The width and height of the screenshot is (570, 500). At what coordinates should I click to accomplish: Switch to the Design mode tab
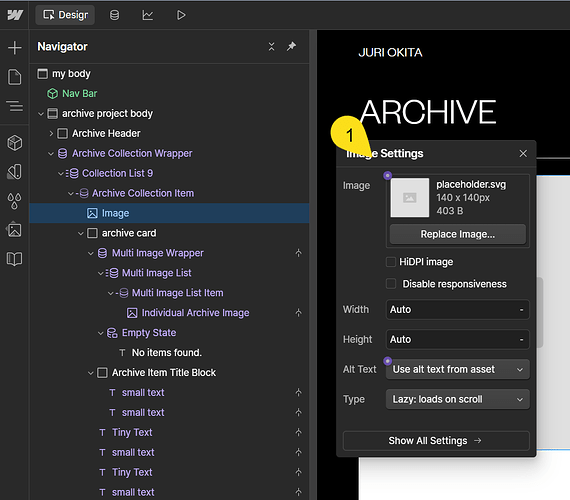tap(65, 15)
